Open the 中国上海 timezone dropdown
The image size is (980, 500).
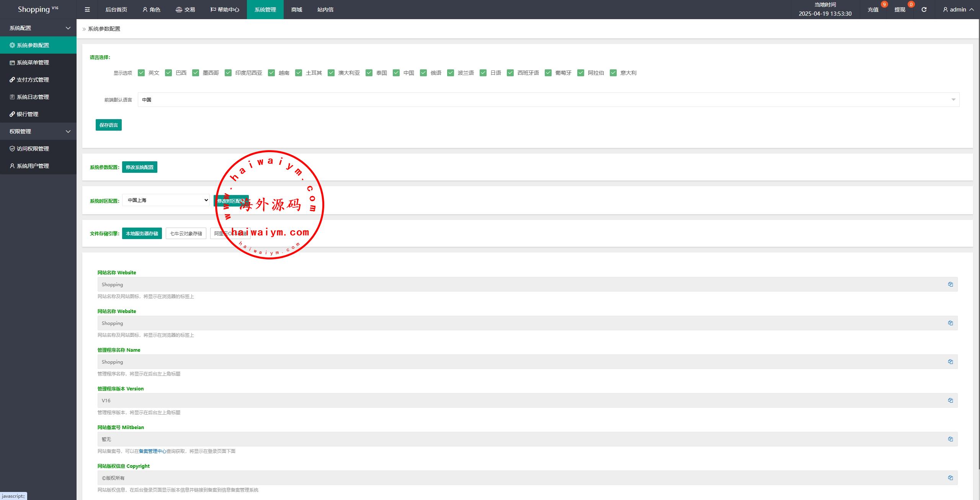(166, 200)
